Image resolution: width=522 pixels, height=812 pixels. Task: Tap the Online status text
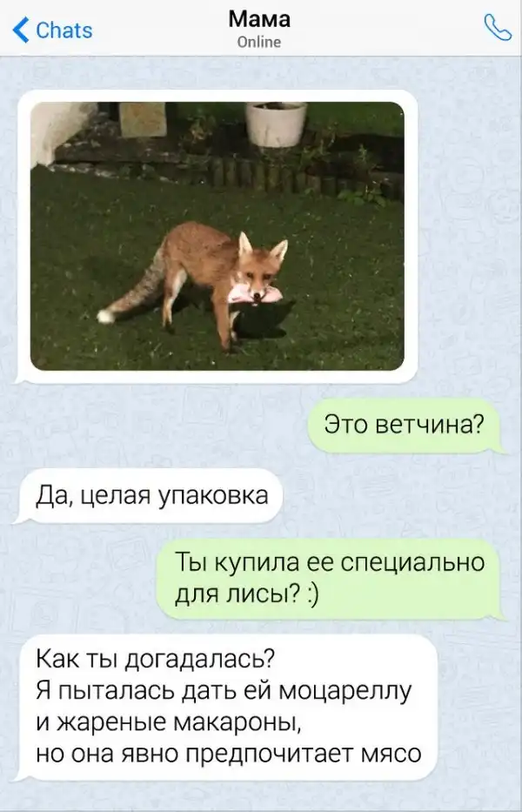pyautogui.click(x=259, y=42)
